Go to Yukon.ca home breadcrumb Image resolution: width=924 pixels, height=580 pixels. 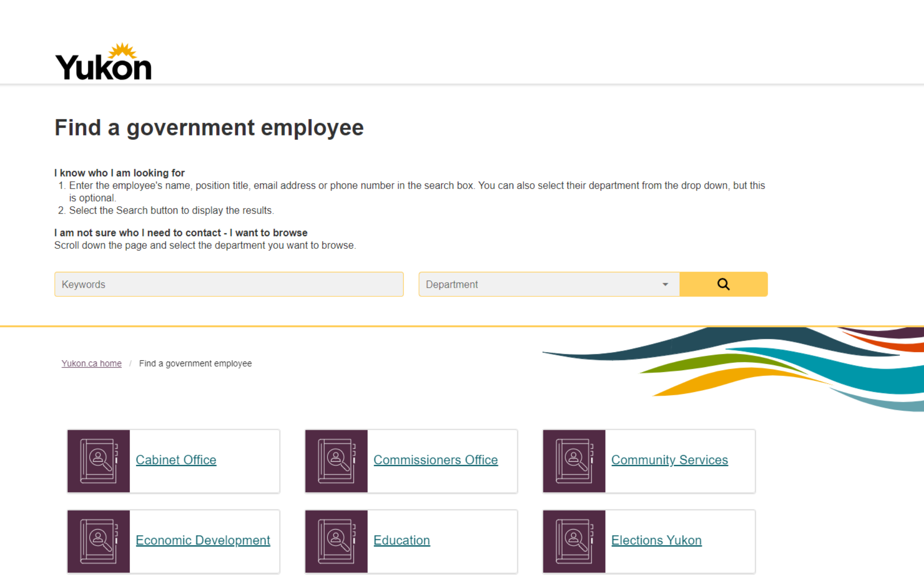point(91,363)
